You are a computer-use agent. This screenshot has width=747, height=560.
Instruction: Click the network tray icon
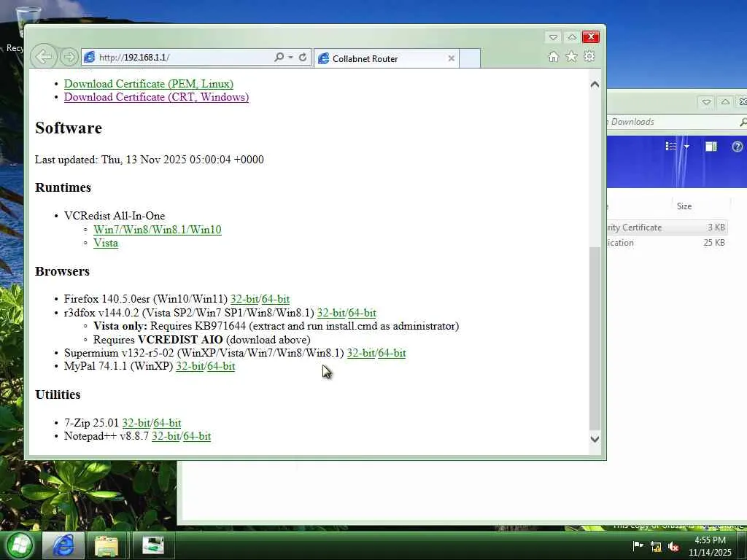pyautogui.click(x=656, y=547)
